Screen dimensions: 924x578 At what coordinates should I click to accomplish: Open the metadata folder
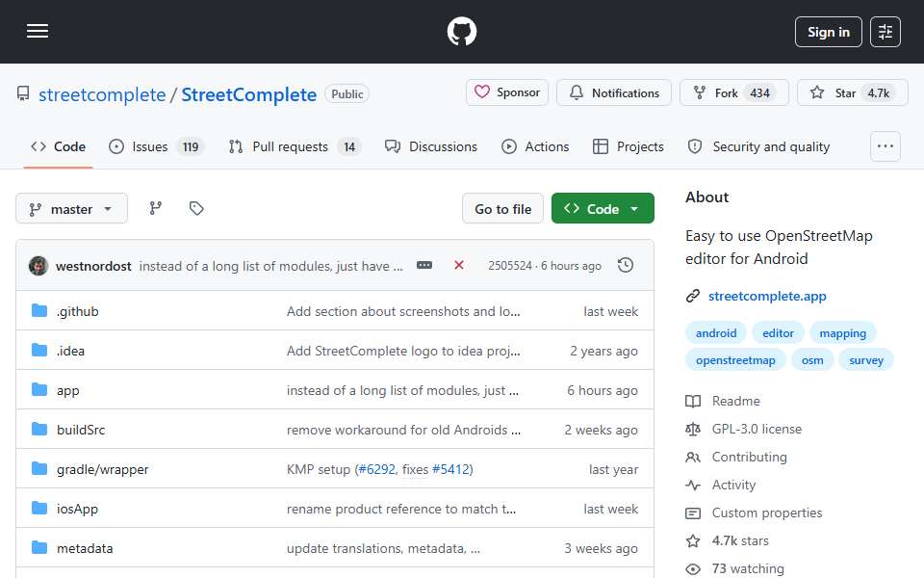[x=85, y=548]
